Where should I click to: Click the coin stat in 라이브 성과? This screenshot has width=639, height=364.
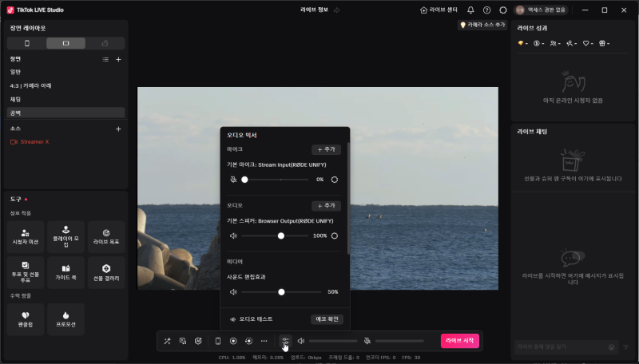coord(538,43)
